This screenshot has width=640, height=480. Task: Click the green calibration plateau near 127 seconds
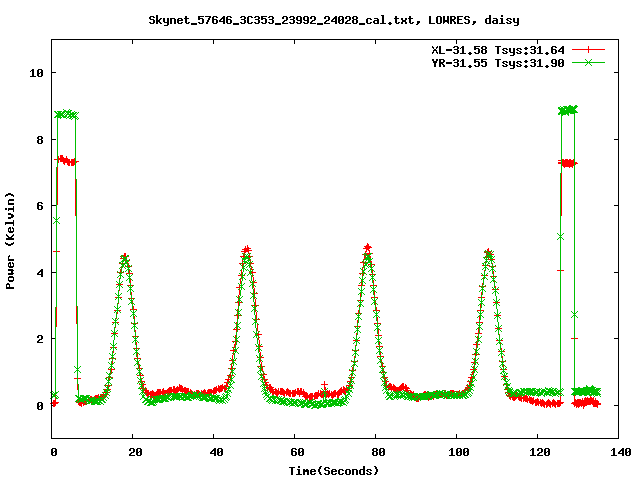tap(568, 110)
